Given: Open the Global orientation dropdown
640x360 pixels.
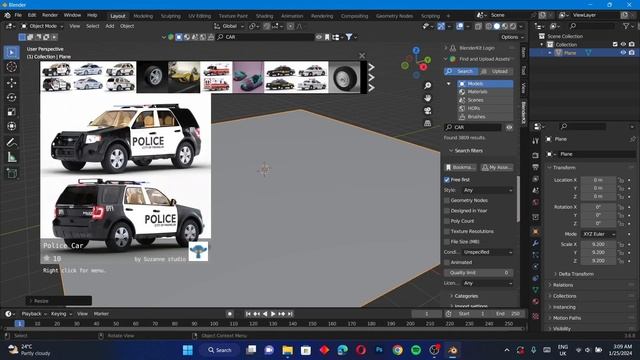Looking at the screenshot, I should [x=229, y=26].
